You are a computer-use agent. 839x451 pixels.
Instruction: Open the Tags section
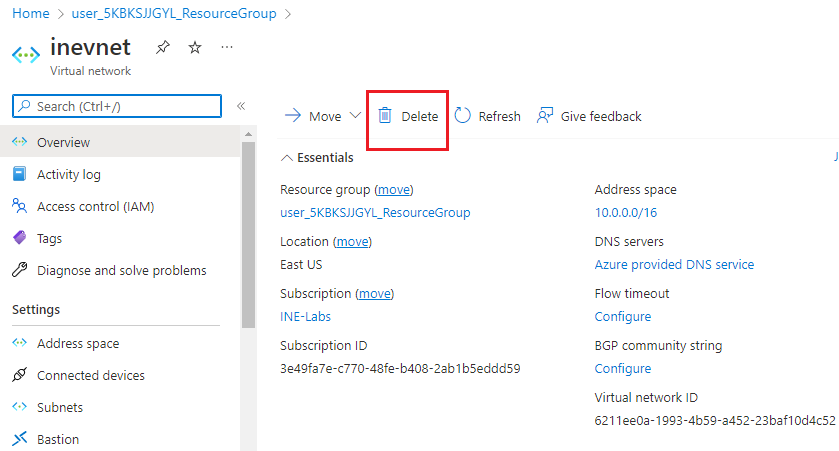click(49, 238)
